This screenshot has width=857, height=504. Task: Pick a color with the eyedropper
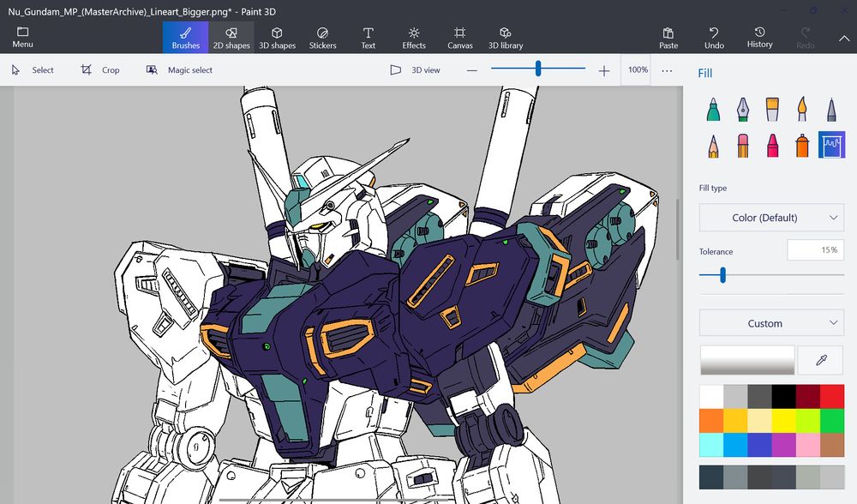click(821, 360)
